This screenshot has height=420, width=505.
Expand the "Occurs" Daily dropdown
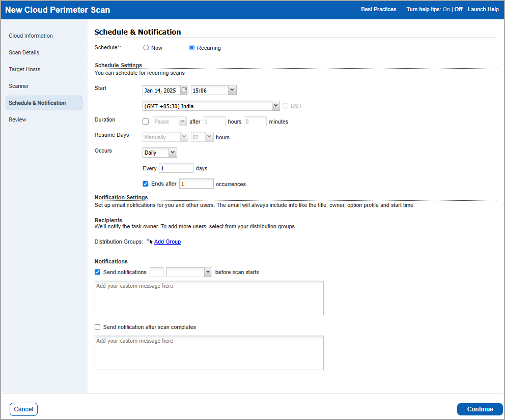(x=172, y=152)
